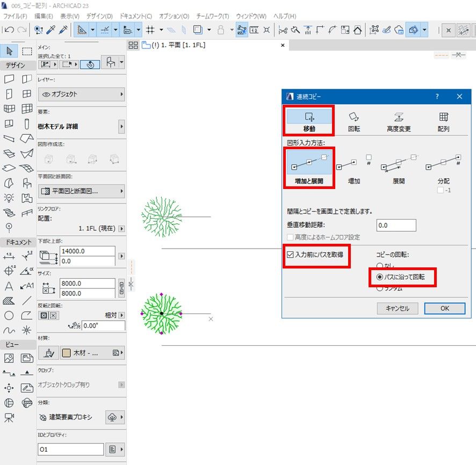Select the Label tool A1
The height and width of the screenshot is (465, 476).
tap(27, 286)
